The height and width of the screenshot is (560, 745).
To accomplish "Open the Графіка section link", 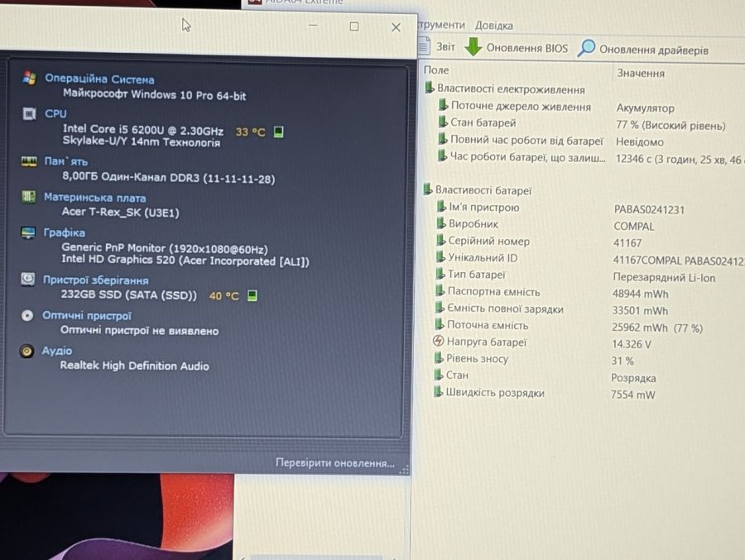I will tap(64, 232).
